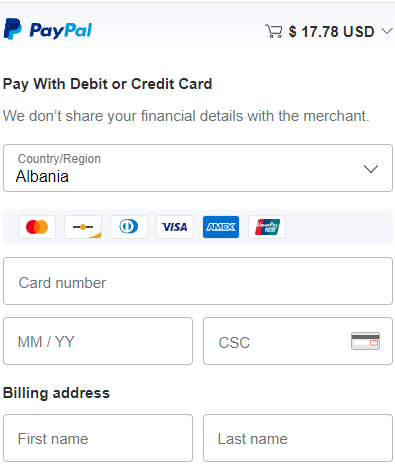Click the Diners Club card icon
Screen dimensions: 395x464
click(x=129, y=227)
